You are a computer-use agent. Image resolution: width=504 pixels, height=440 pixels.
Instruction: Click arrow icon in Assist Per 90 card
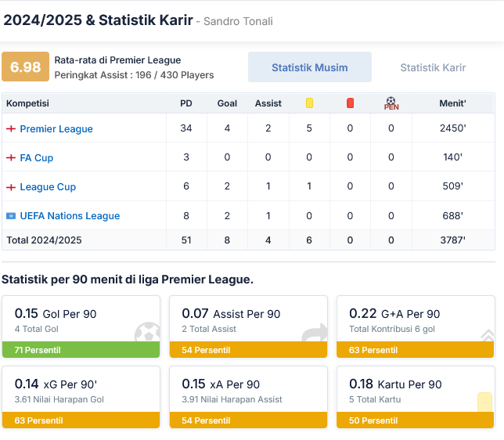coord(315,334)
